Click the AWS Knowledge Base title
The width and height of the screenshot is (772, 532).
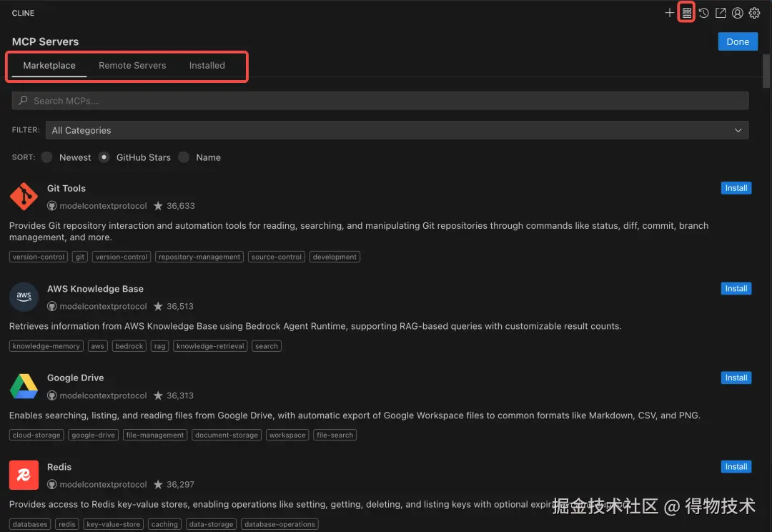pos(96,289)
